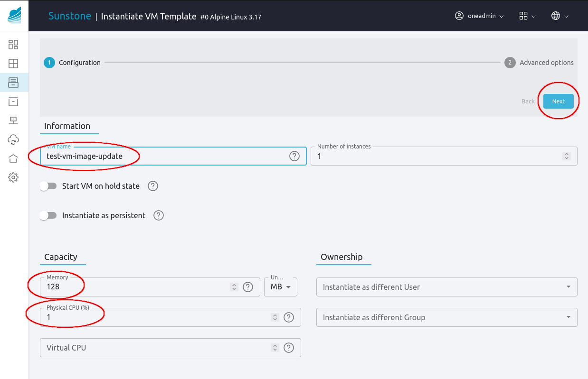Adjust Number of instances stepper
588x379 pixels.
pyautogui.click(x=566, y=156)
